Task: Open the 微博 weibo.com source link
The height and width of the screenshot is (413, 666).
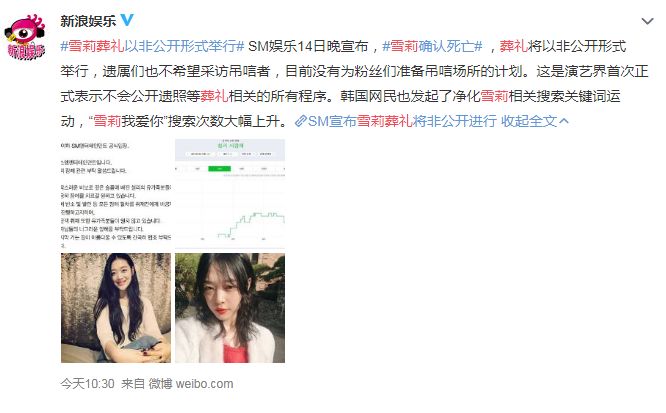Action: point(191,384)
